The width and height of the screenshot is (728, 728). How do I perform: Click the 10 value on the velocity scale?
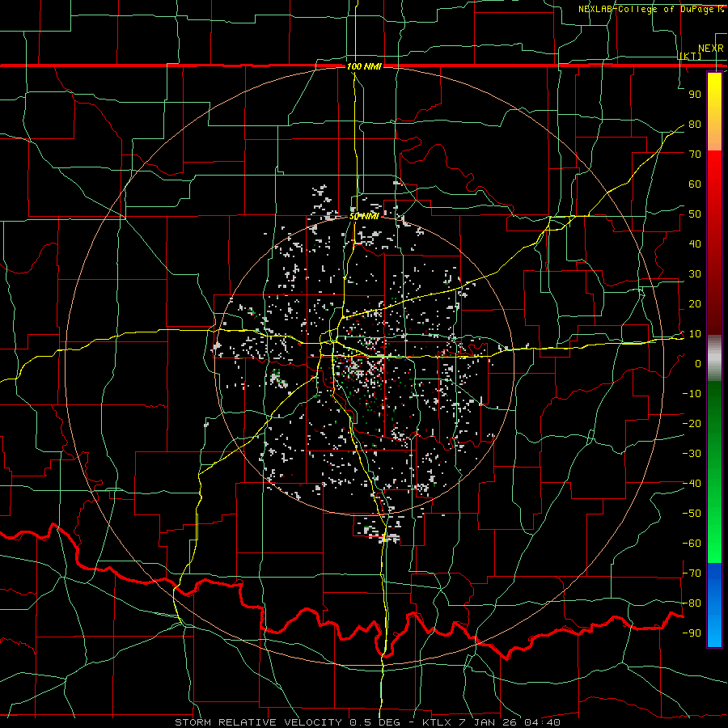point(695,334)
